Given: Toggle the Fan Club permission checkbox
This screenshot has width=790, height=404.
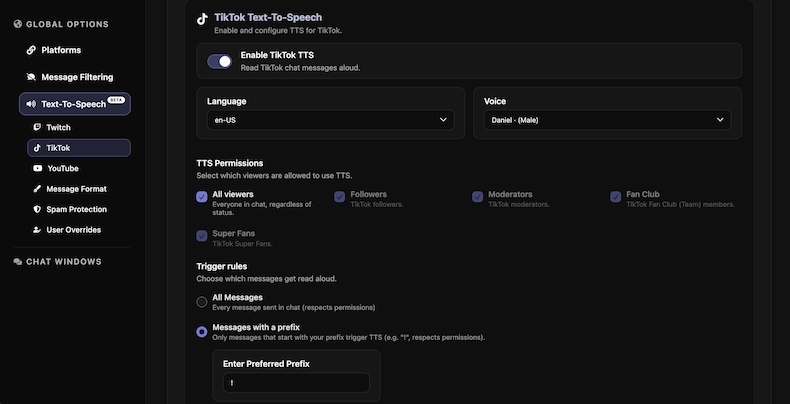Looking at the screenshot, I should click(x=616, y=197).
